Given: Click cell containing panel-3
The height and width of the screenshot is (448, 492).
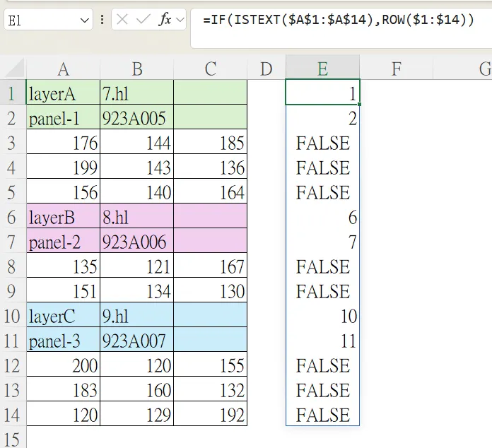Looking at the screenshot, I should tap(63, 340).
